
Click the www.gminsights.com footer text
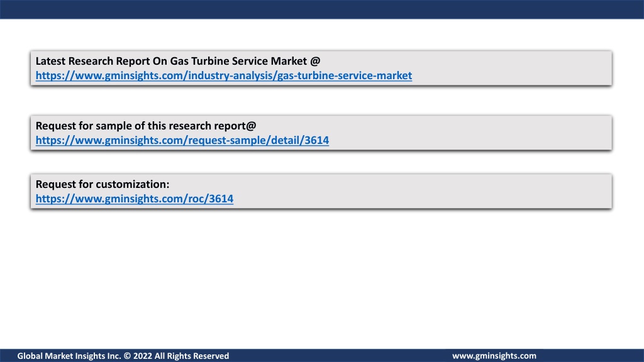(x=494, y=356)
